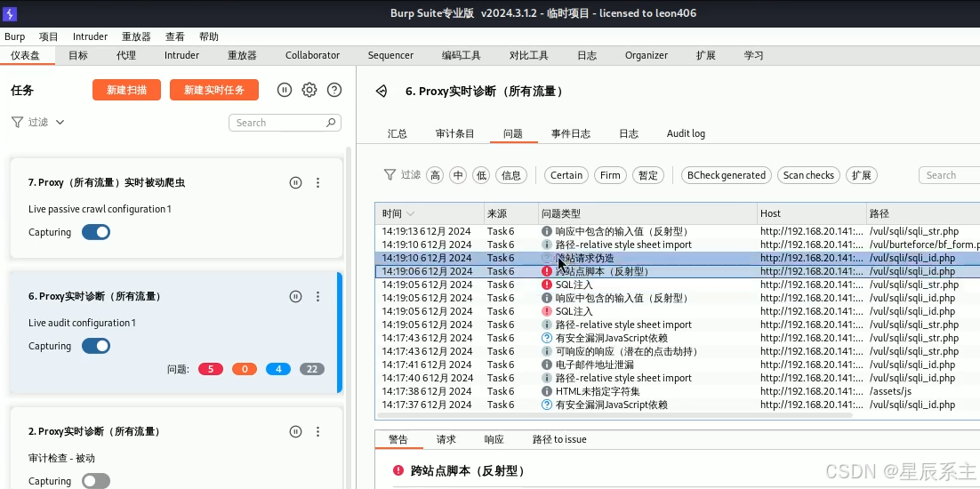Click the issues table horizontal scrollbar
The image size is (980, 489).
tap(615, 414)
